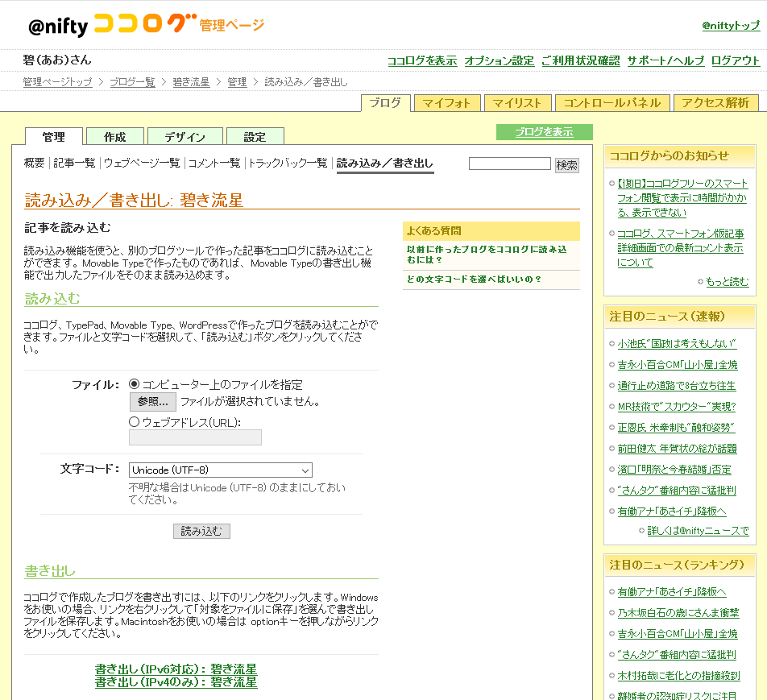Focus the search text field

point(510,164)
